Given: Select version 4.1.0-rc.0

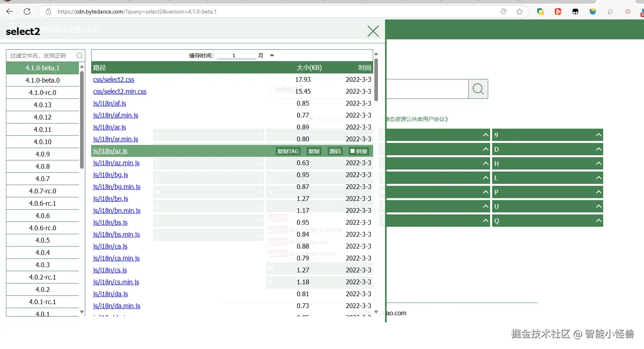Looking at the screenshot, I should point(42,93).
